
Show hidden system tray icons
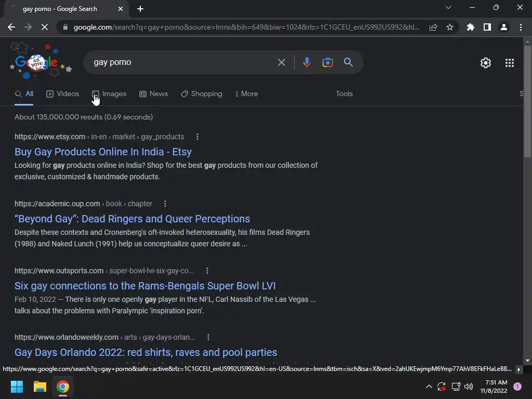(x=429, y=387)
